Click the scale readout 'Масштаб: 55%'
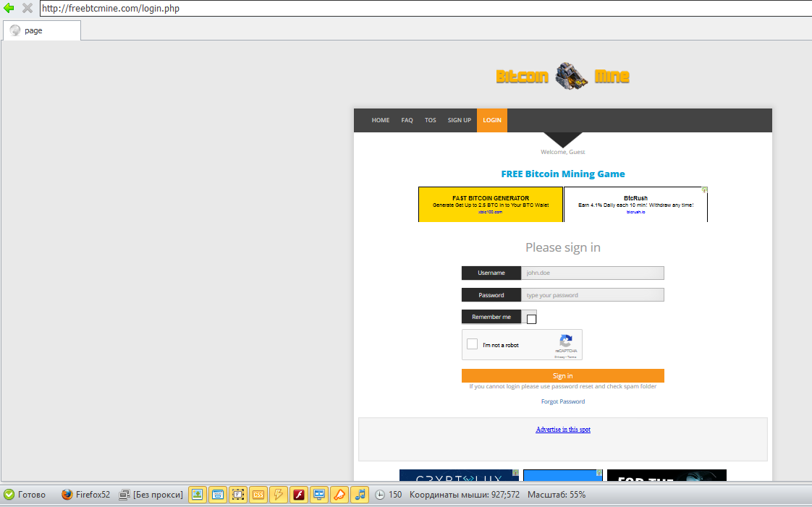812x507 pixels. pyautogui.click(x=557, y=495)
